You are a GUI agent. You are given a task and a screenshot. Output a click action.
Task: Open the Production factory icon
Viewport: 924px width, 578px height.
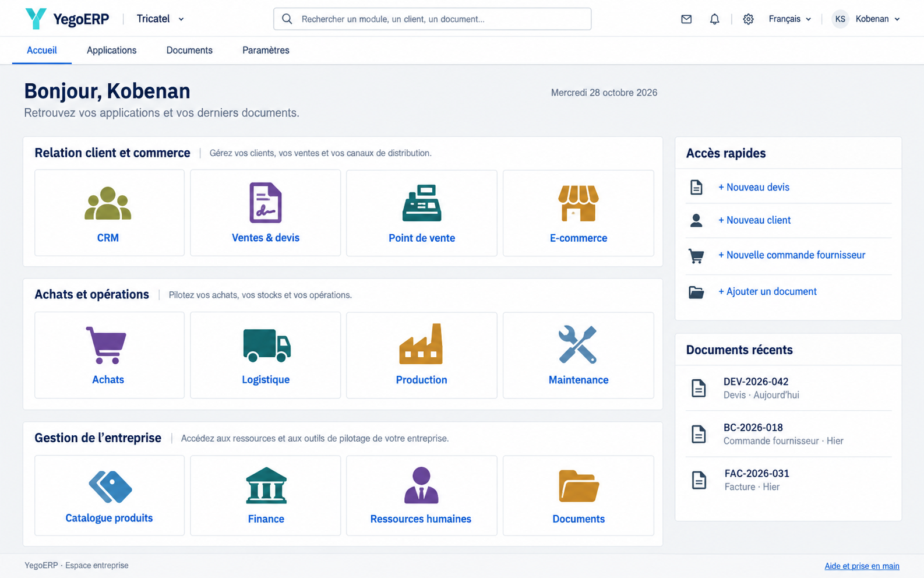421,344
